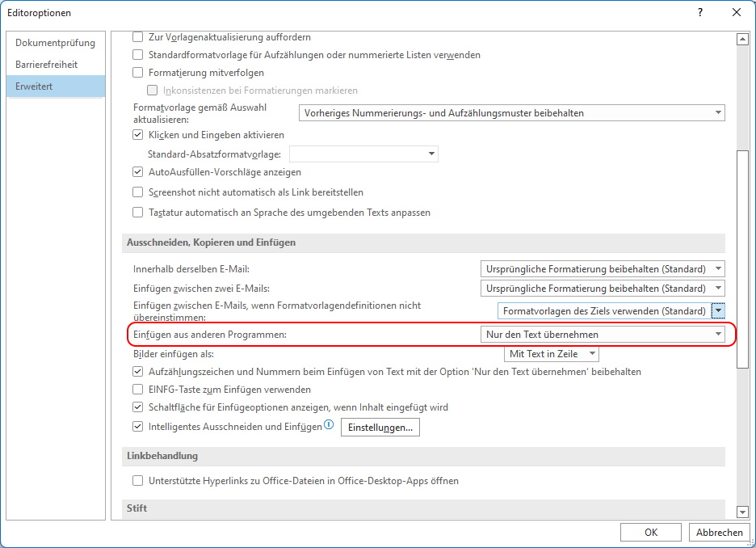
Task: Uncheck AutoAusfüllen-Vorschläge anzeigen
Action: [x=138, y=171]
